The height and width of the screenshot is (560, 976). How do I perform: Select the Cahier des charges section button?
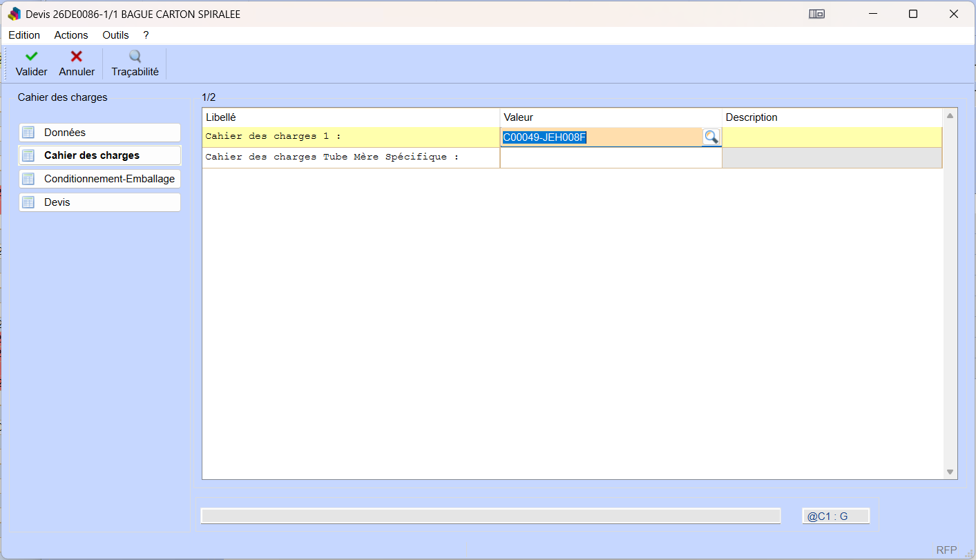[x=99, y=155]
